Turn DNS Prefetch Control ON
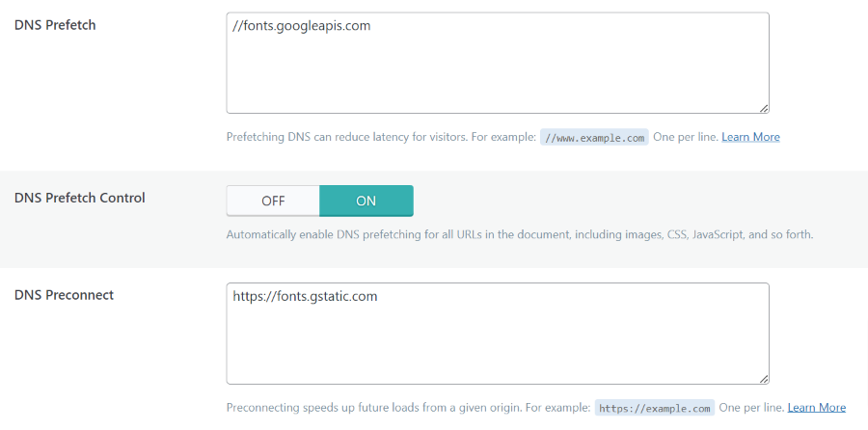Image resolution: width=868 pixels, height=430 pixels. point(366,201)
